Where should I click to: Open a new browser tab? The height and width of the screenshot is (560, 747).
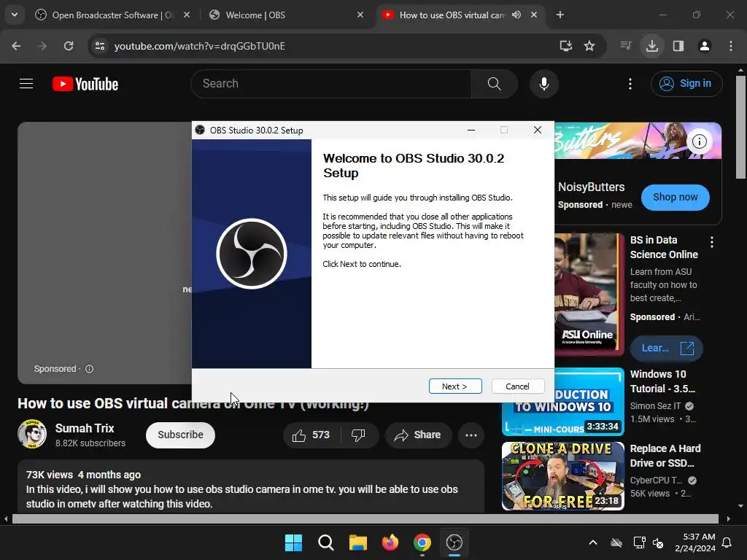click(x=560, y=15)
